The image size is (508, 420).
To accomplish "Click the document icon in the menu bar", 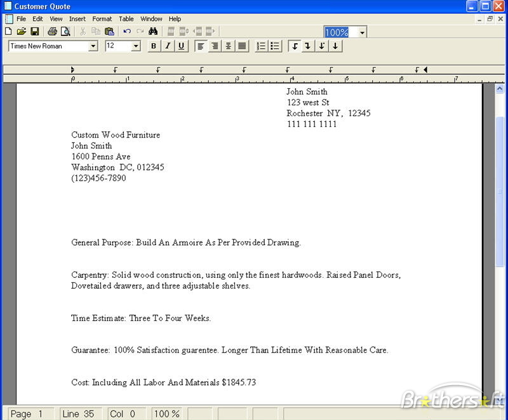I will (x=9, y=19).
